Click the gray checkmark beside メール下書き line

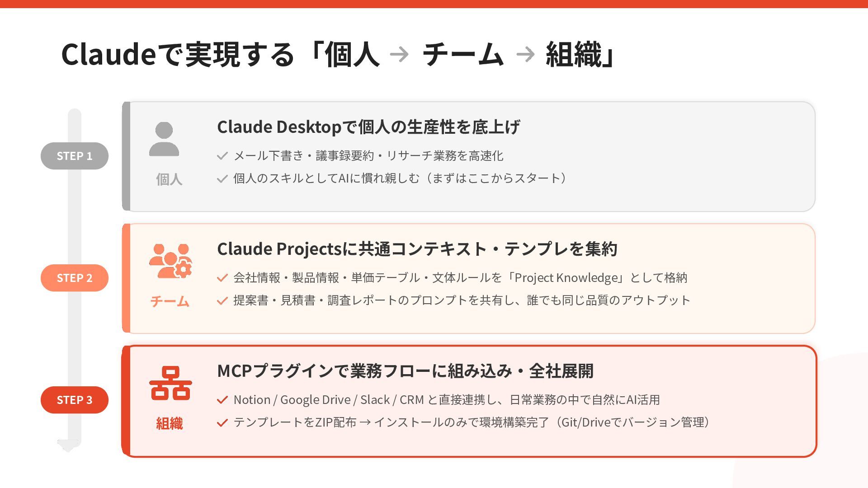coord(222,156)
